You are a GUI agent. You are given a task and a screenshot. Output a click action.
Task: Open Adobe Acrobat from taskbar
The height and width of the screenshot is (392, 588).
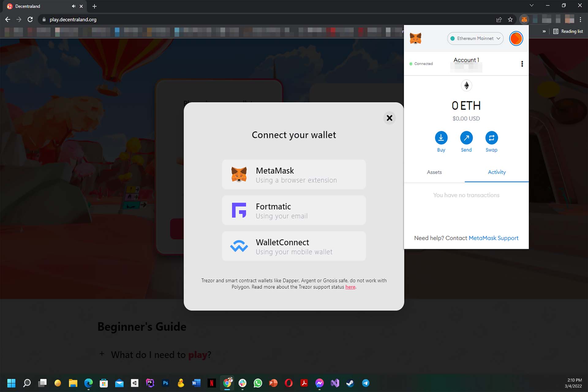(304, 383)
